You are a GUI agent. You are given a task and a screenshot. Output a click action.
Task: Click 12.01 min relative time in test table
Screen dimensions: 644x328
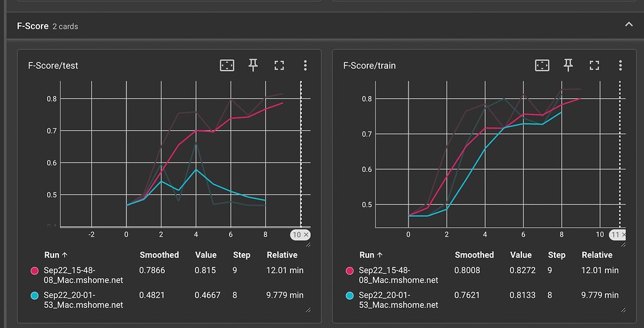[x=285, y=271]
